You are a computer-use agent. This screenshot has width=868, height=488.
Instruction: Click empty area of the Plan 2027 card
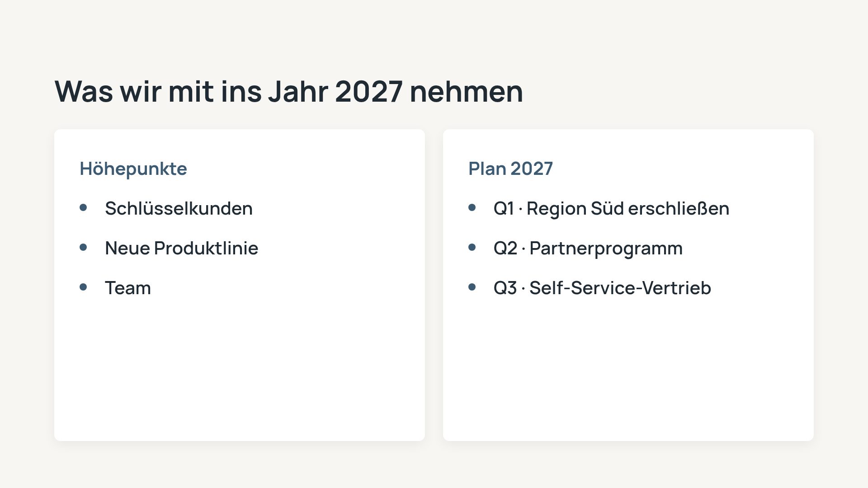(x=628, y=371)
